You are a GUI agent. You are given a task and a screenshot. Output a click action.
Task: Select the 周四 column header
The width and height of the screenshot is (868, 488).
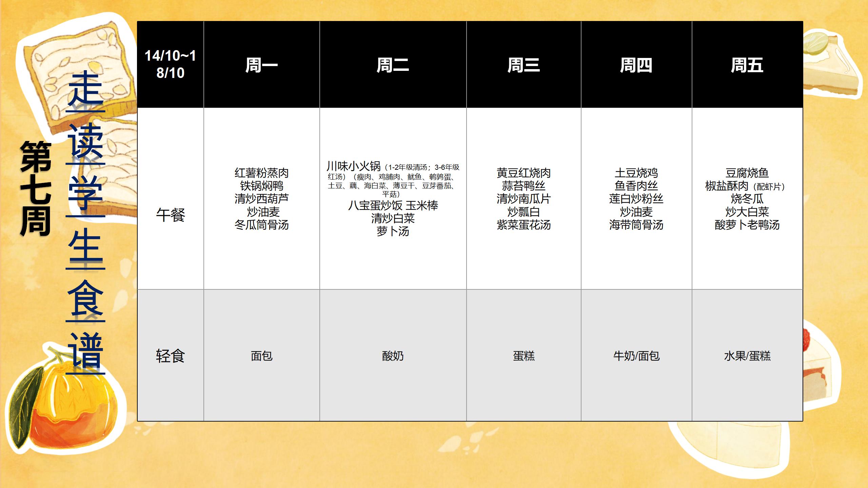pyautogui.click(x=636, y=64)
